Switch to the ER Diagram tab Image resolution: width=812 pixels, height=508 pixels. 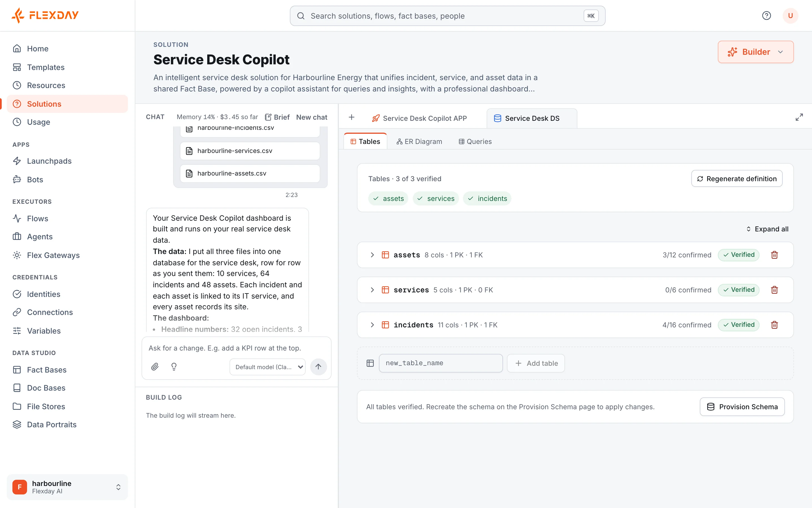[x=419, y=141]
